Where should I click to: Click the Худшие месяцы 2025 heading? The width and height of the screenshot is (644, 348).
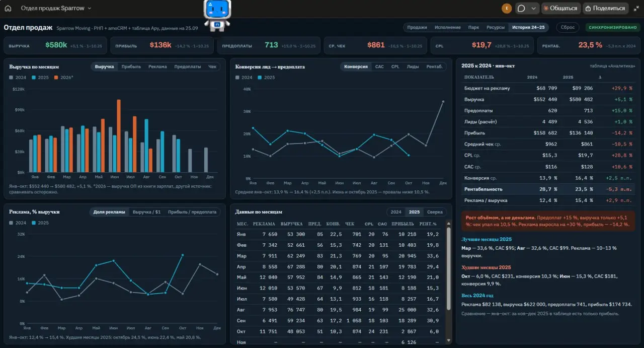487,267
